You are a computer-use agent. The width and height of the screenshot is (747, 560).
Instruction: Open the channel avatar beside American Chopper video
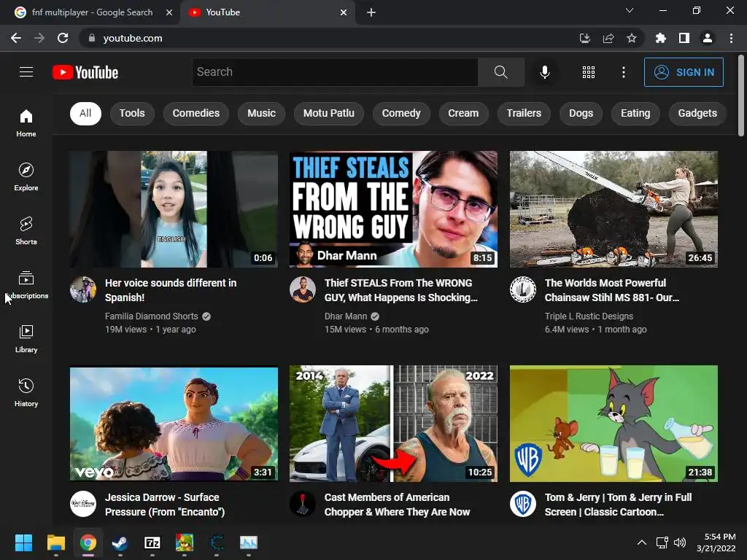303,504
